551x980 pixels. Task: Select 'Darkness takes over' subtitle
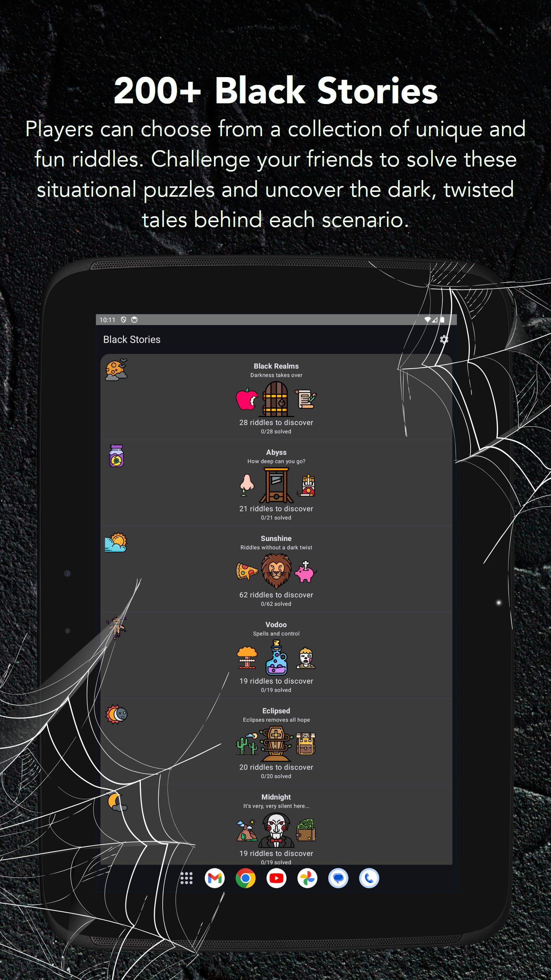pyautogui.click(x=276, y=375)
